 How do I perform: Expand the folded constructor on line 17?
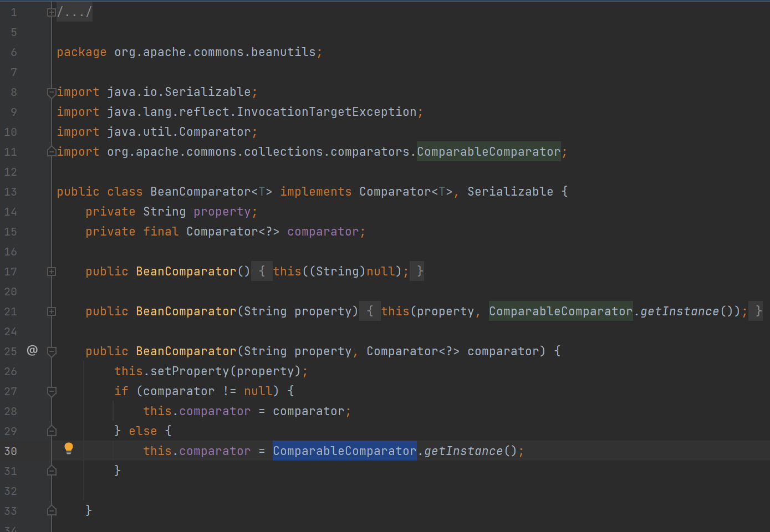click(51, 272)
